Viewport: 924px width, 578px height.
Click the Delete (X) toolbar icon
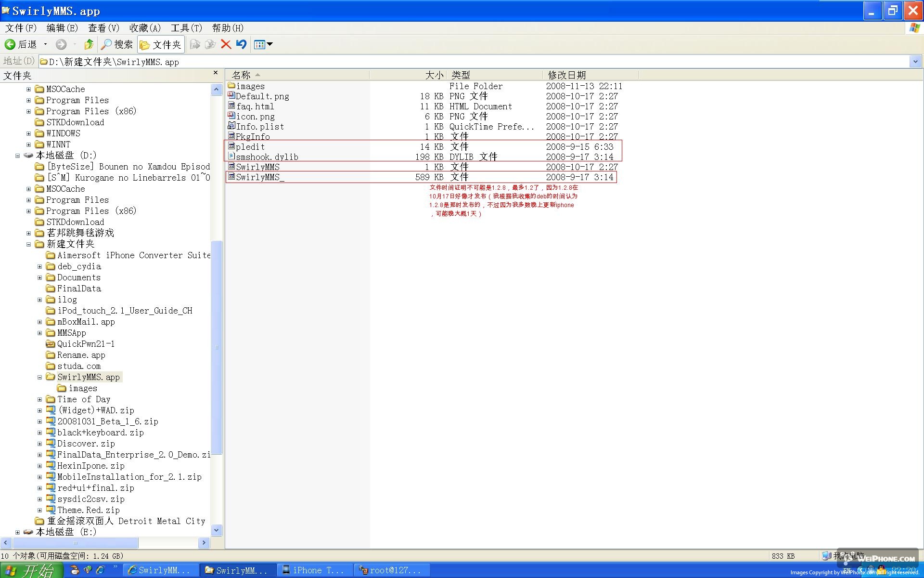(226, 44)
